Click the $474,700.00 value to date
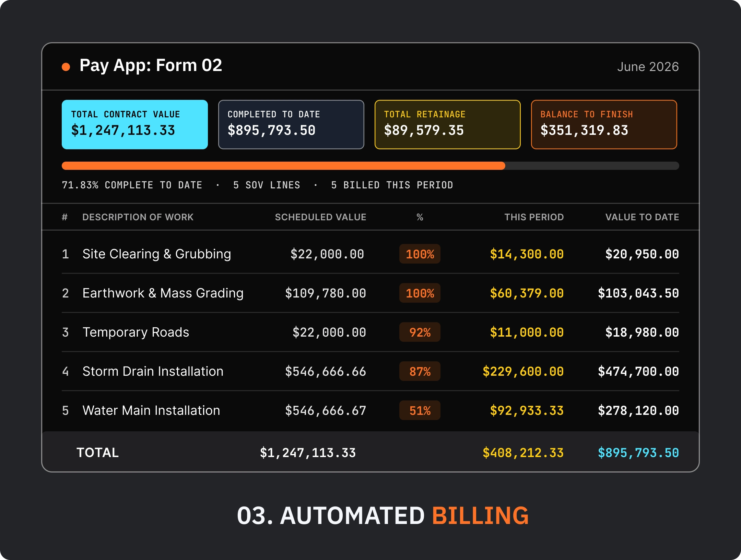Screen dimensions: 741x560 click(638, 372)
